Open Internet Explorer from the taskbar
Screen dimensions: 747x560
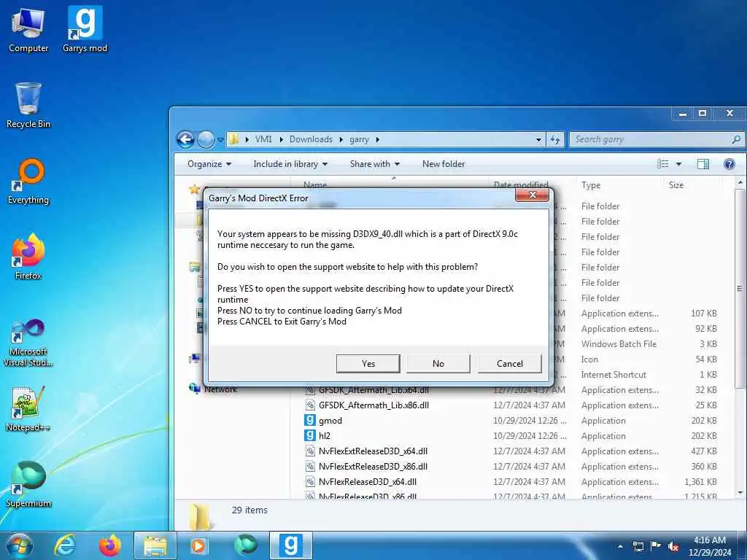click(x=64, y=545)
